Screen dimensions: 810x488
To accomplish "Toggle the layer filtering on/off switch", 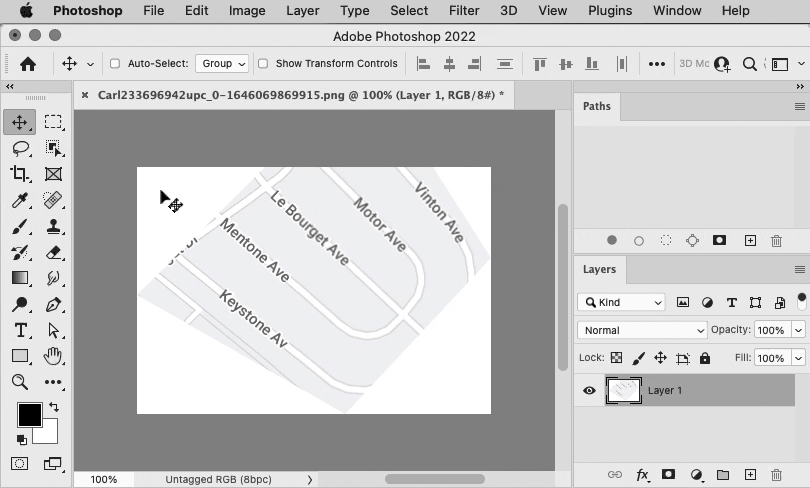I will [x=801, y=302].
